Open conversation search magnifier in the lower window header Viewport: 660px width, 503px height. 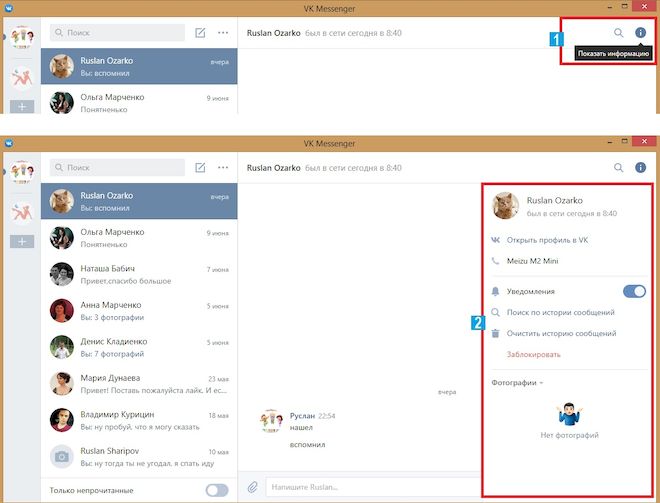[618, 168]
